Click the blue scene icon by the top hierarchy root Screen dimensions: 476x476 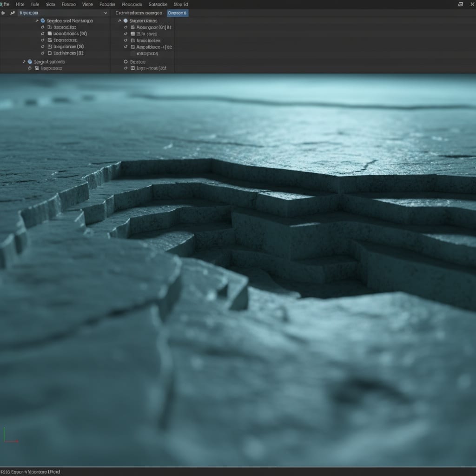pyautogui.click(x=43, y=20)
